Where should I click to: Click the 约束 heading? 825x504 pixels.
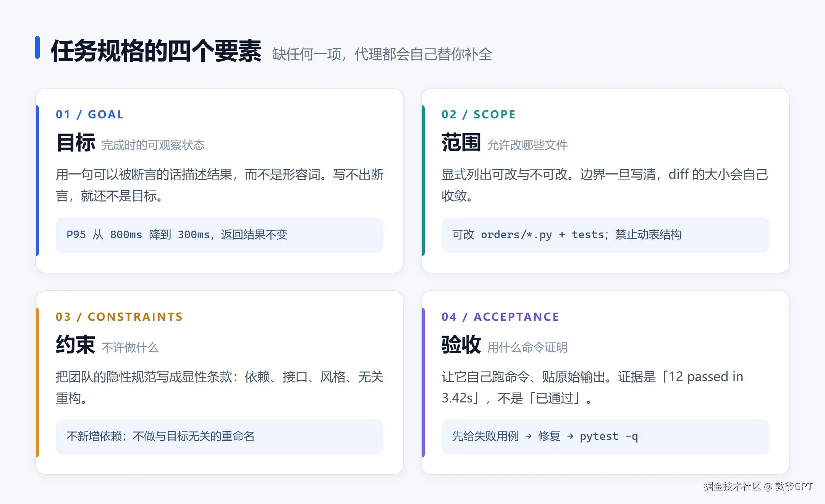[x=76, y=345]
